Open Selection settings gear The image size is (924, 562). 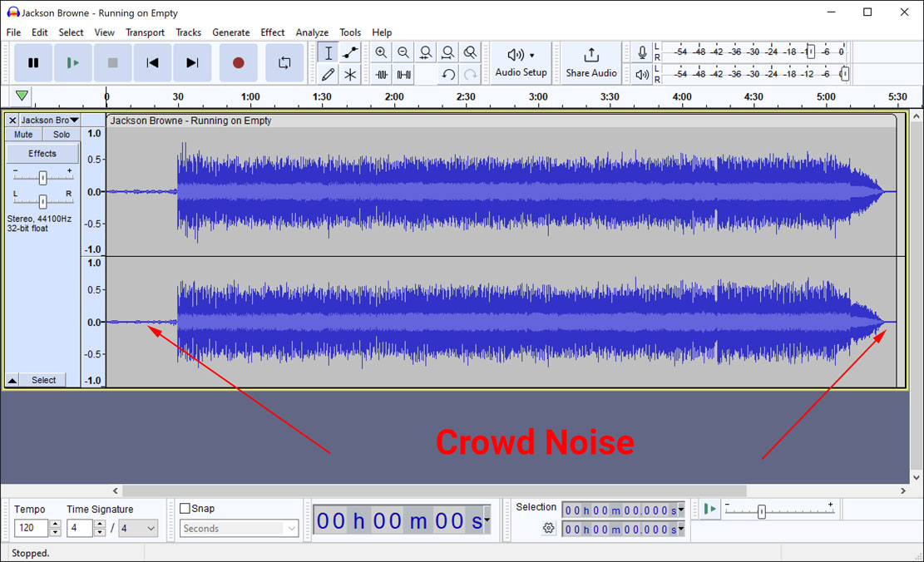tap(549, 528)
